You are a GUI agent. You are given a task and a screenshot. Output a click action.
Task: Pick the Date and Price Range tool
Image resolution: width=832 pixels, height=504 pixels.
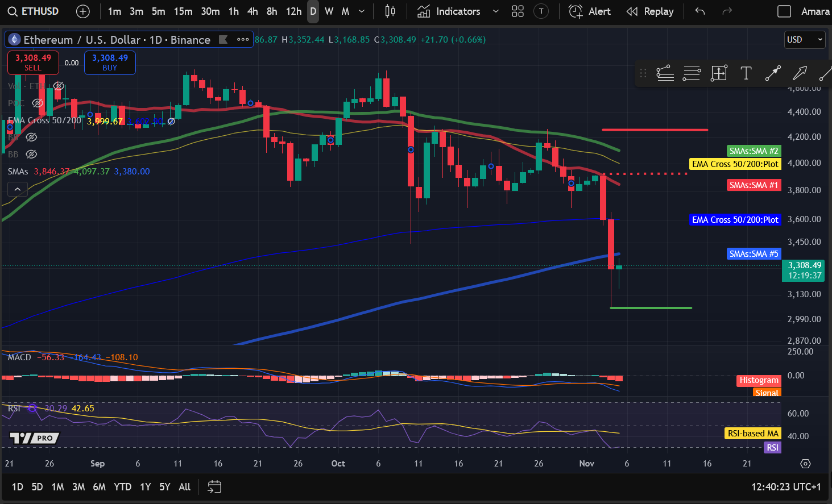click(718, 73)
